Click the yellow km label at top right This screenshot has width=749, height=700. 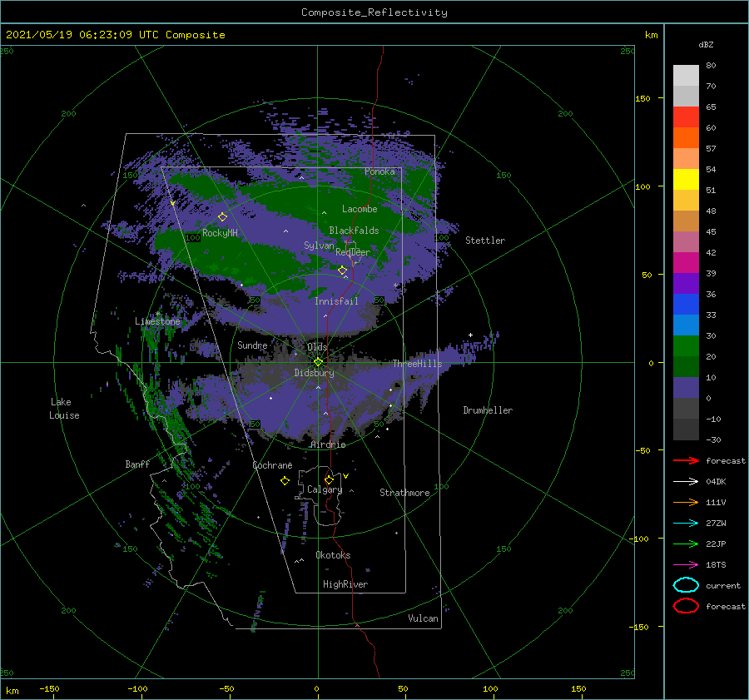pos(651,35)
